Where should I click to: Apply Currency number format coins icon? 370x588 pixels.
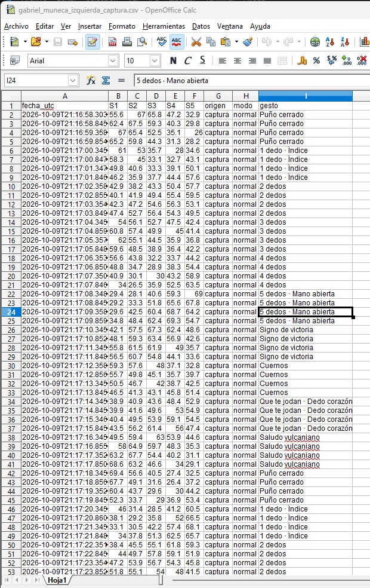(x=302, y=60)
